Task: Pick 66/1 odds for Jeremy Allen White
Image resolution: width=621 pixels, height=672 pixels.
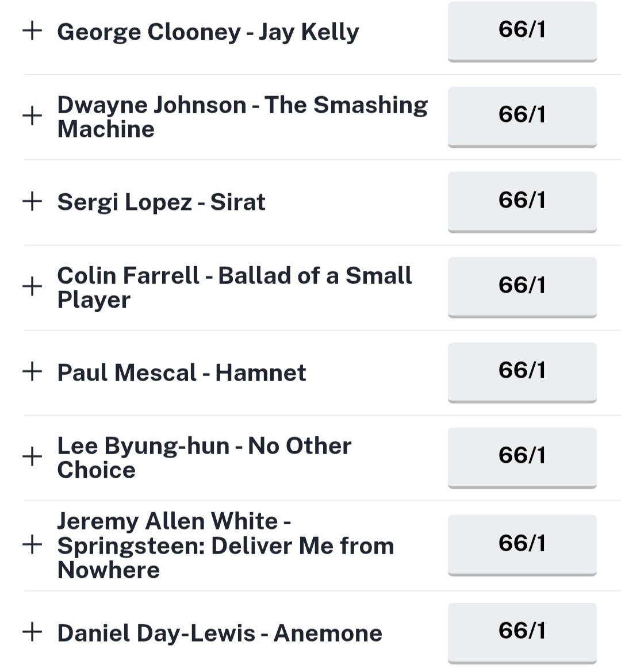Action: [522, 544]
